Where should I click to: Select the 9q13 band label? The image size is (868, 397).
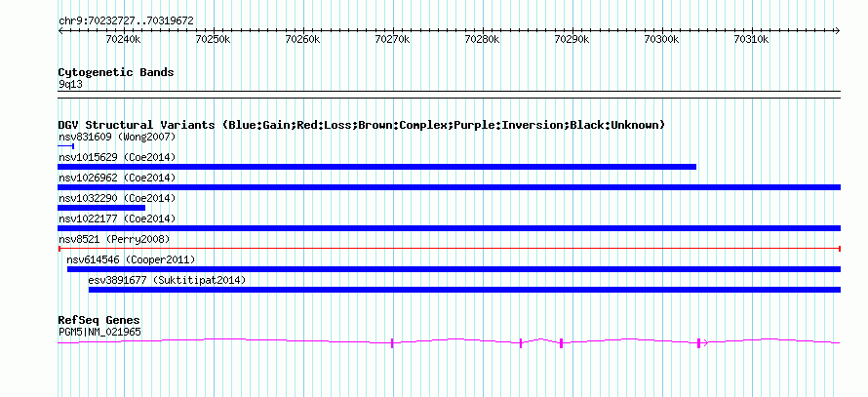tap(70, 85)
